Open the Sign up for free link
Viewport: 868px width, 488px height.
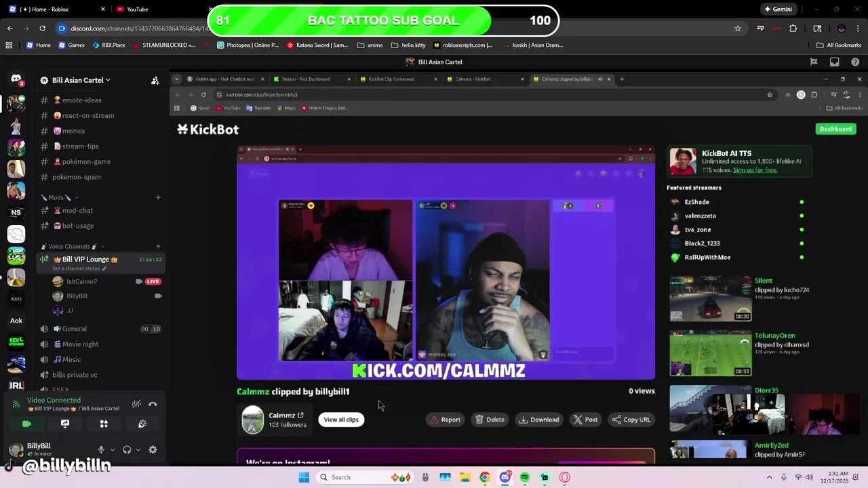click(755, 170)
